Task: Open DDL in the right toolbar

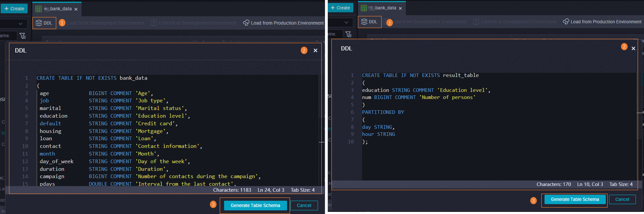Action: point(369,22)
